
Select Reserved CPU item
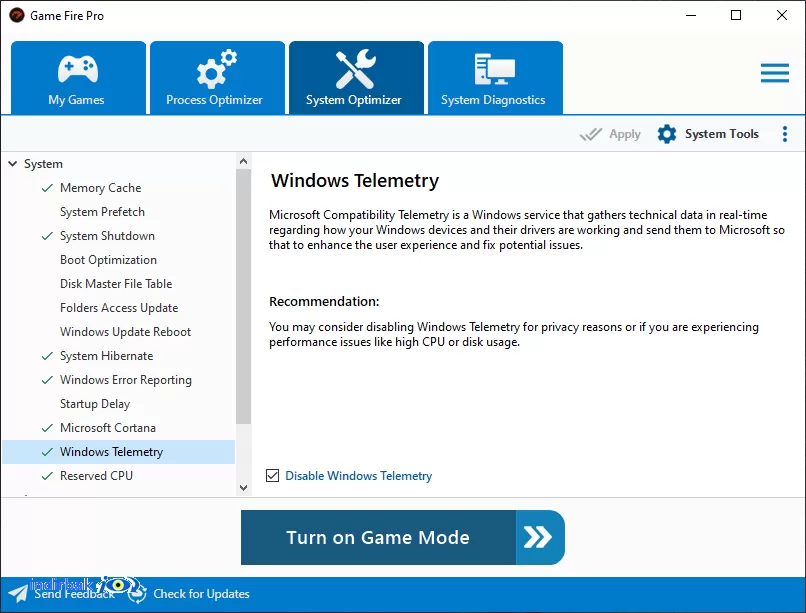coord(96,476)
